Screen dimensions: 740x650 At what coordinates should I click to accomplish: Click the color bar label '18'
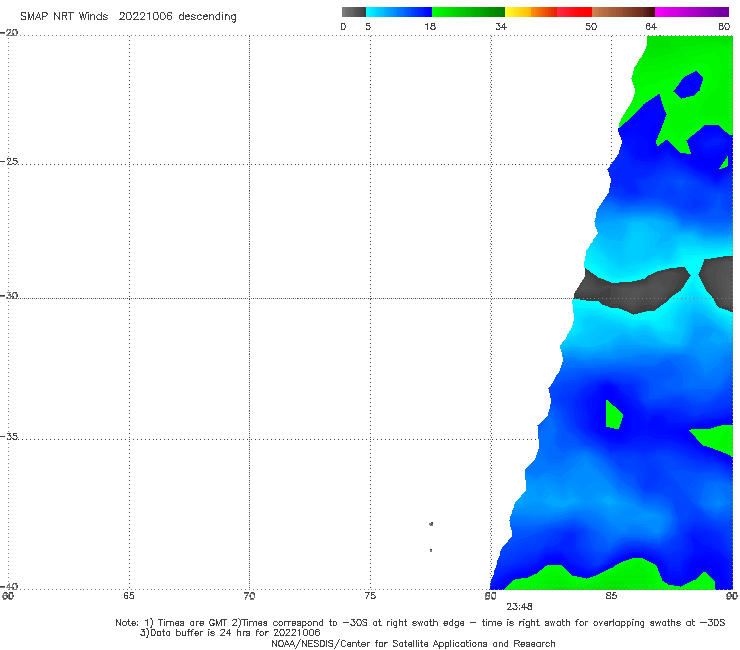(x=430, y=26)
